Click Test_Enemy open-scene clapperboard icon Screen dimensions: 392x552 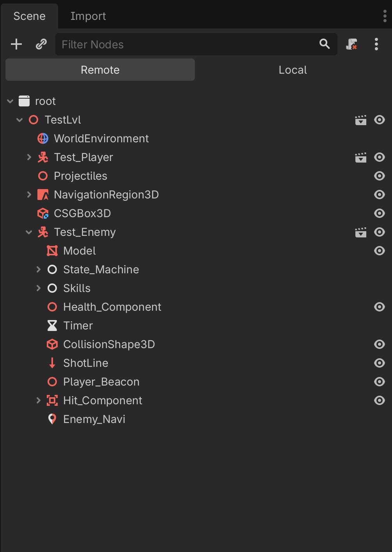click(x=361, y=232)
